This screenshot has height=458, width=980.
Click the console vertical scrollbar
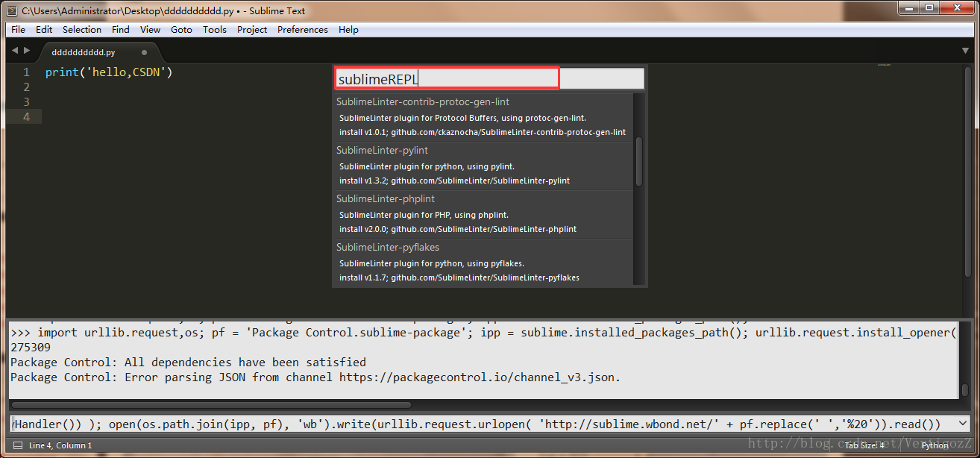965,389
